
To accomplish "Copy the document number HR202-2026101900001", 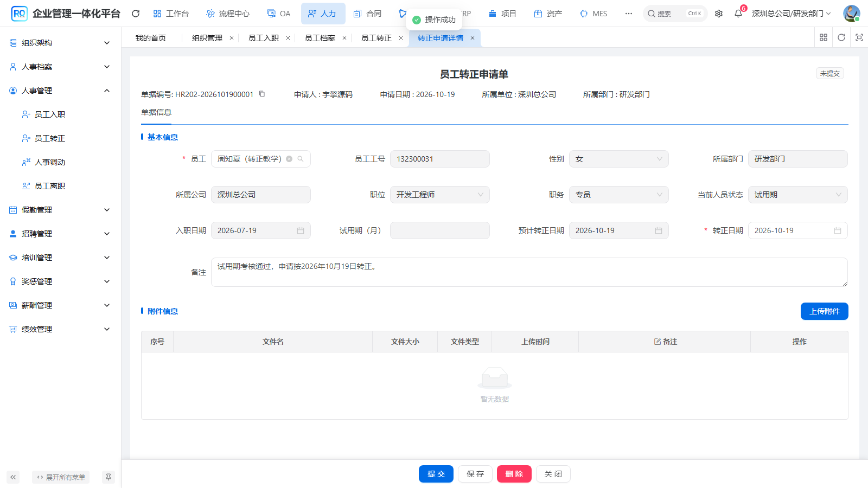I will click(262, 94).
